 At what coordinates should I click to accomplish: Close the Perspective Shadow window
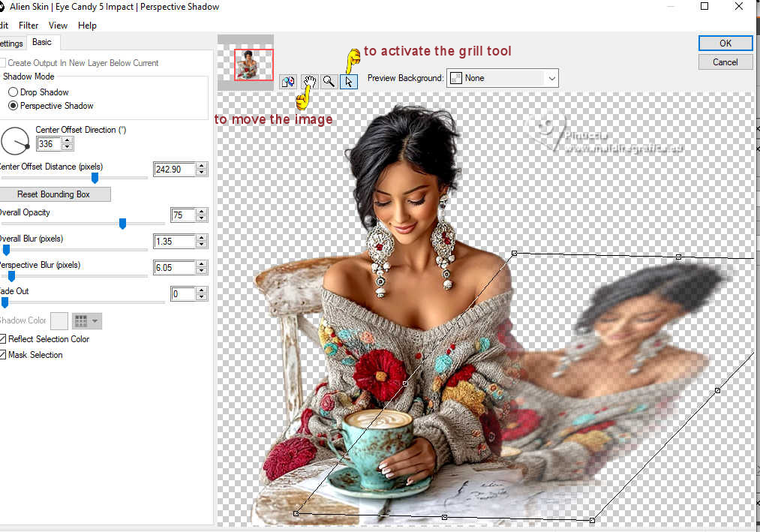739,6
